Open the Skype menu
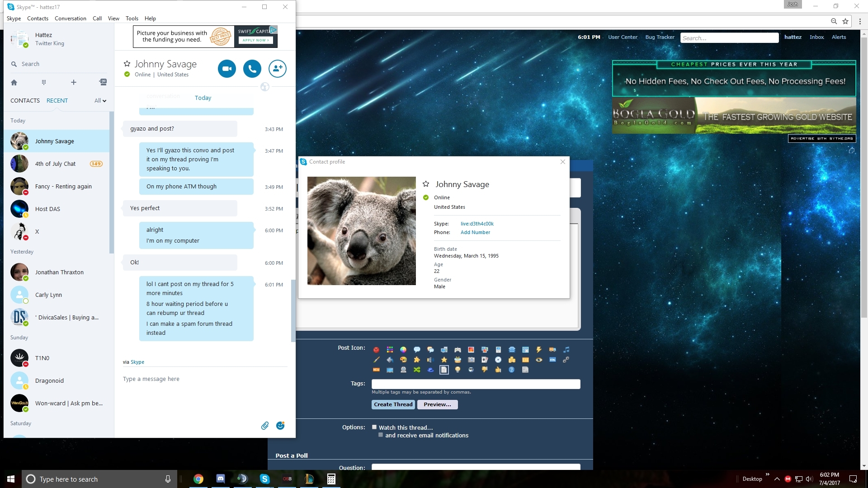This screenshot has height=488, width=868. click(14, 19)
